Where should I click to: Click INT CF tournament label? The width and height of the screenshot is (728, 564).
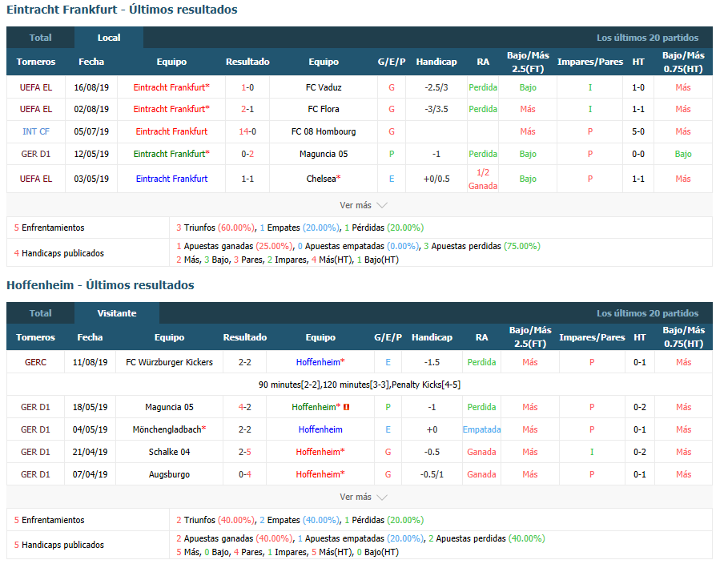(x=36, y=131)
